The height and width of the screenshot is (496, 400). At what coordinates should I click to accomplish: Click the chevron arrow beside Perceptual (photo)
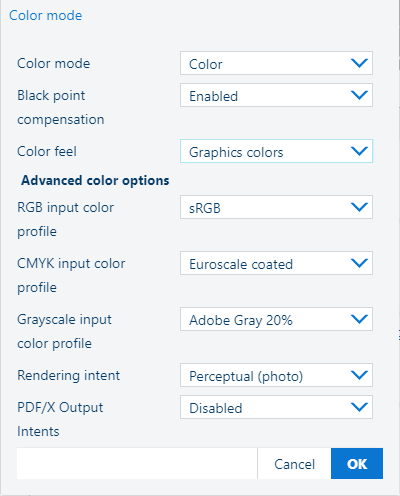pos(359,375)
